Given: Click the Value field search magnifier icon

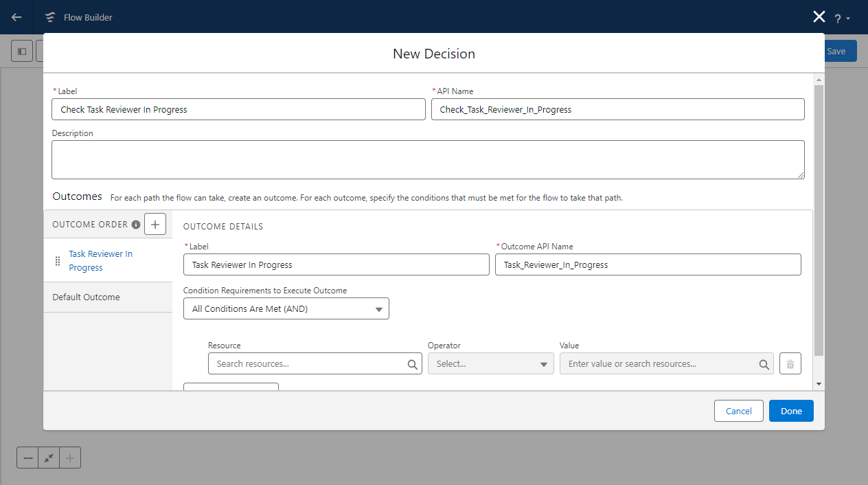Looking at the screenshot, I should click(x=764, y=363).
